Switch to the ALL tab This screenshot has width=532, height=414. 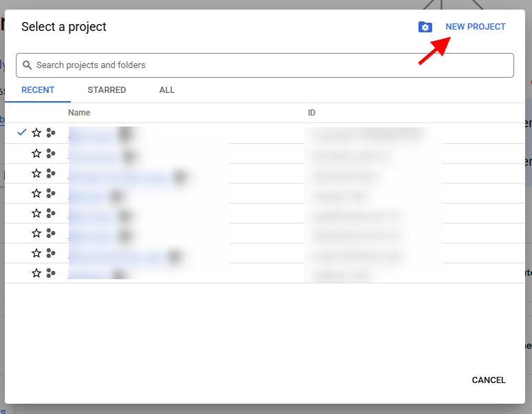[x=167, y=90]
